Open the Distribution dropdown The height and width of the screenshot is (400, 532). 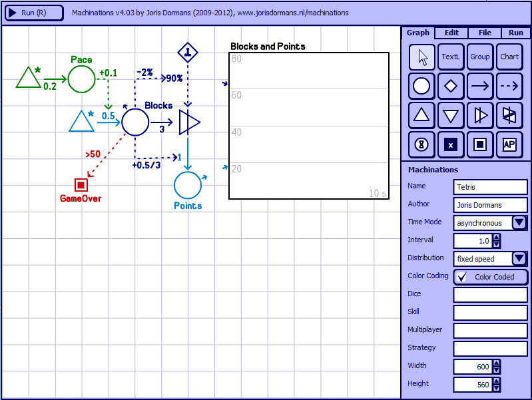tap(519, 259)
